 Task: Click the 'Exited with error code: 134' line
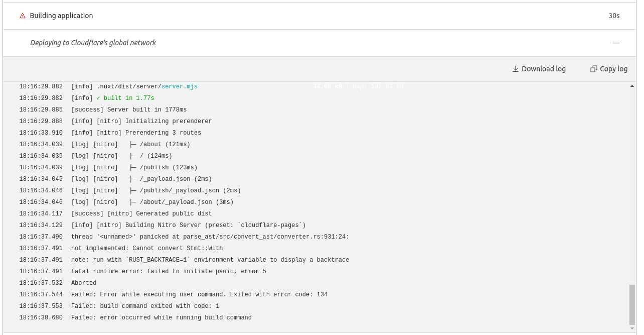point(199,295)
